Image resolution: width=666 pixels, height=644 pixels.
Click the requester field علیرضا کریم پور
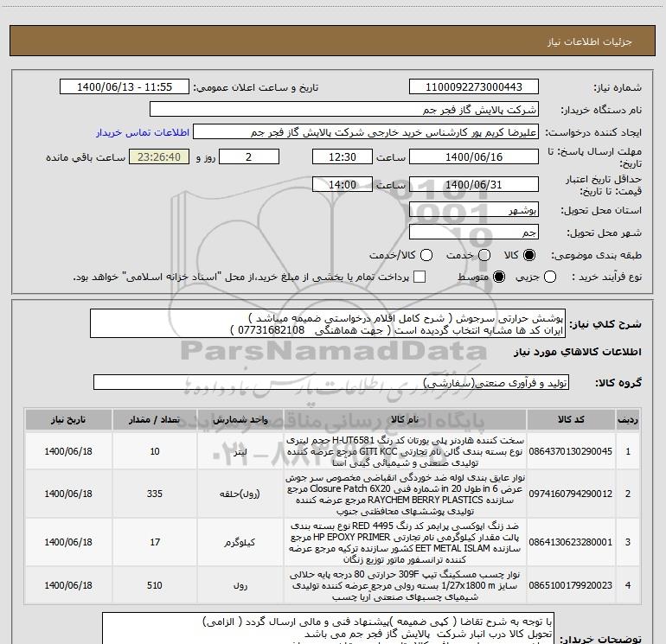pos(366,132)
